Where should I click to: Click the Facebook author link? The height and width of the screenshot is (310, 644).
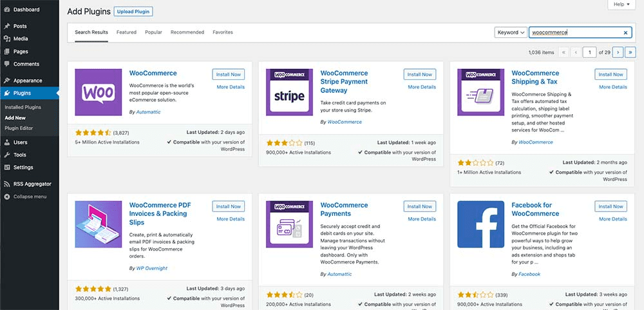[x=529, y=274]
